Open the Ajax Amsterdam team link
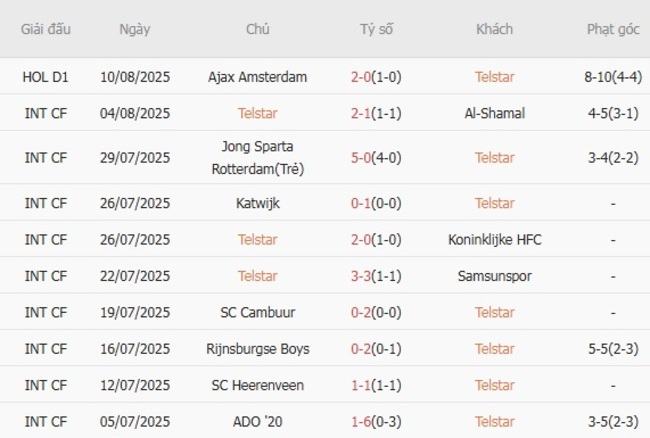Viewport: 650px width, 438px height. tap(258, 76)
